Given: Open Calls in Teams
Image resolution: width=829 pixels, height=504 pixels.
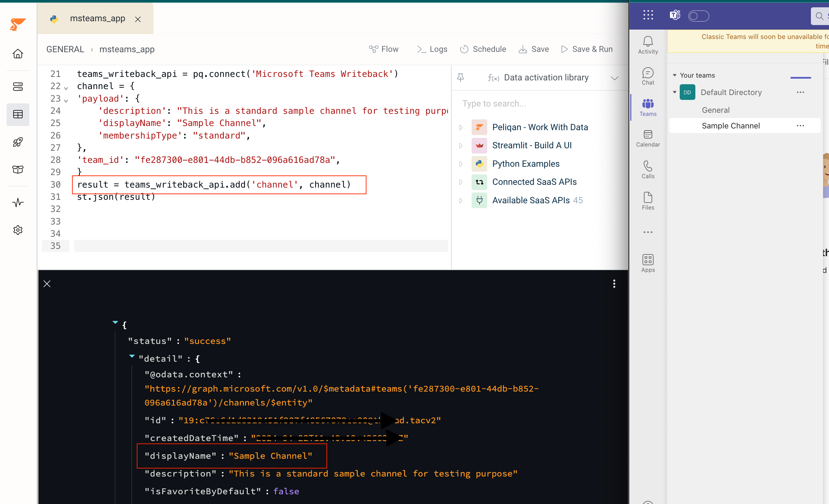Looking at the screenshot, I should coord(648,170).
